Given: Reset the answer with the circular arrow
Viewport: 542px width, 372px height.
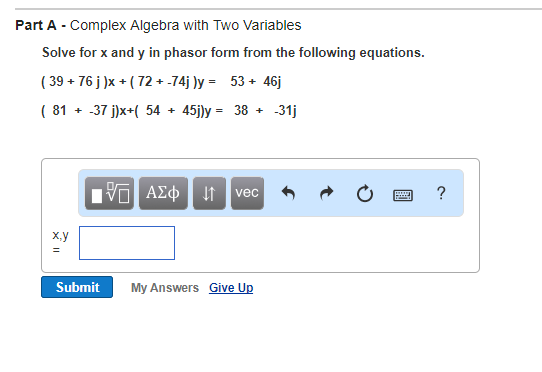Looking at the screenshot, I should click(x=365, y=194).
